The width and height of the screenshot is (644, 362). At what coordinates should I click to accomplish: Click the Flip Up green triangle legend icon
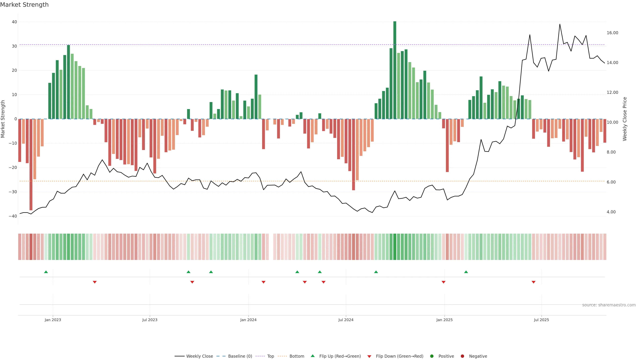312,356
